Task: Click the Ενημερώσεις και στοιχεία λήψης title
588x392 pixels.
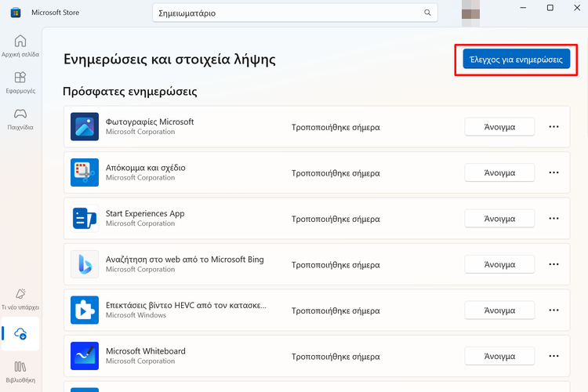Action: pos(169,60)
